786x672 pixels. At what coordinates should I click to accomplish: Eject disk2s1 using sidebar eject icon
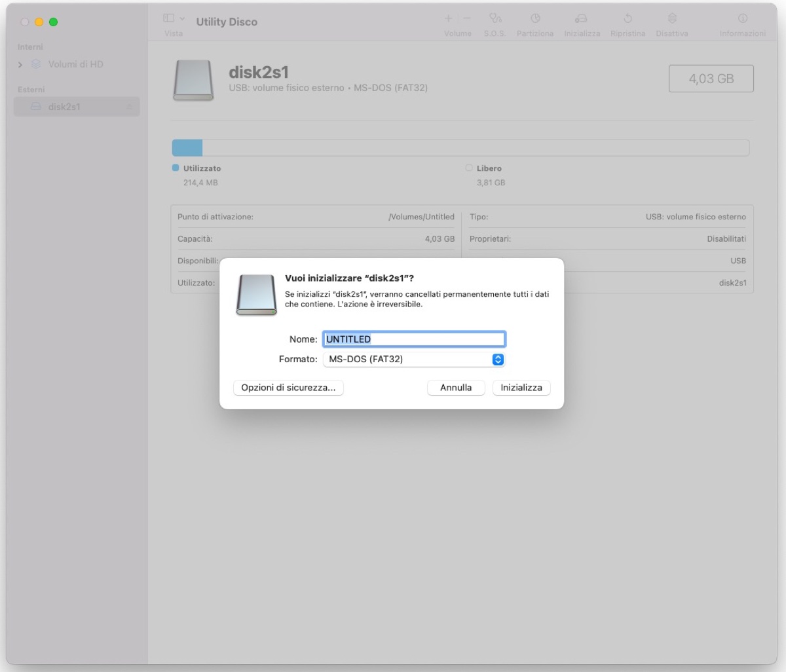pyautogui.click(x=129, y=107)
